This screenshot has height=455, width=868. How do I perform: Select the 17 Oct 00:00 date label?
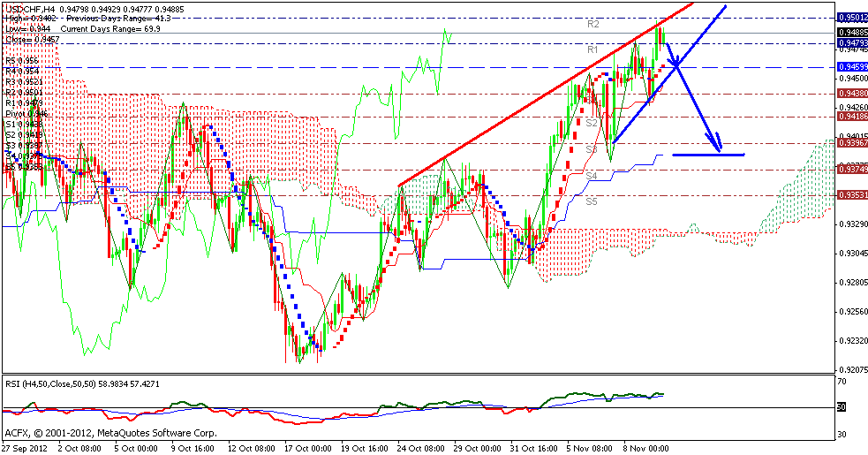pos(306,448)
